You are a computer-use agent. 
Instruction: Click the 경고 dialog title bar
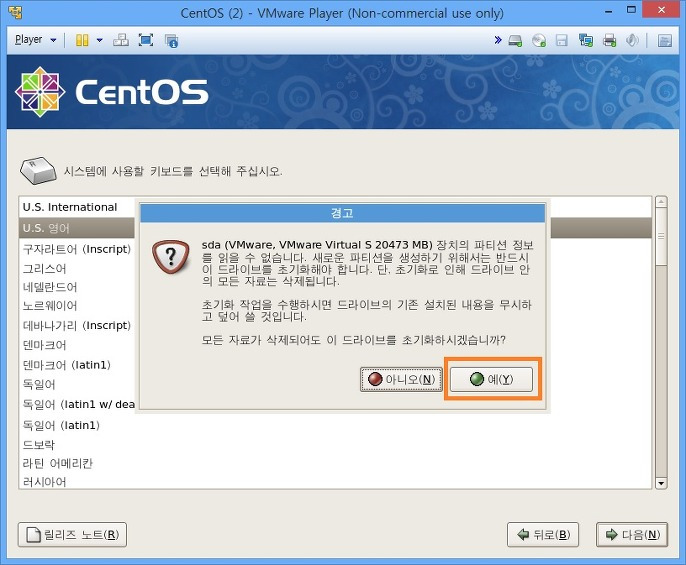pyautogui.click(x=342, y=213)
